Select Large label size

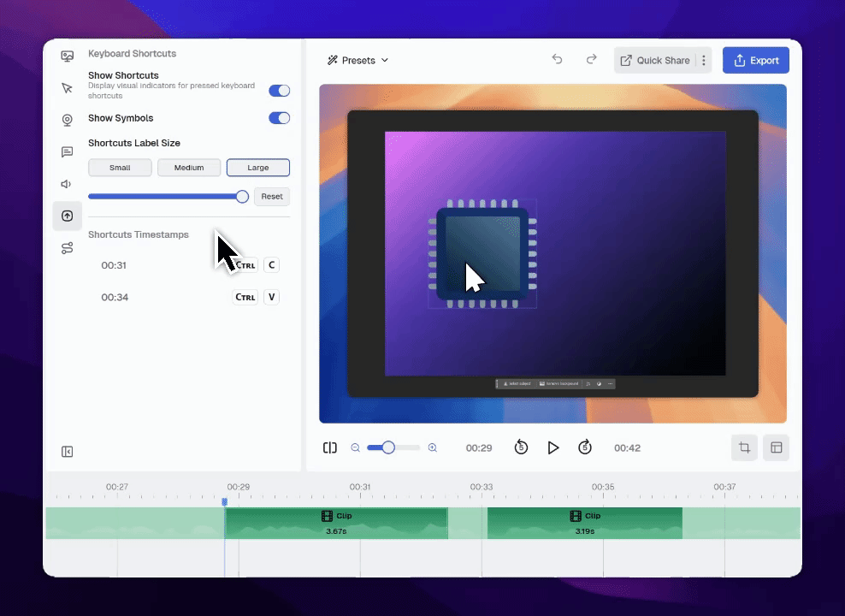click(x=258, y=168)
